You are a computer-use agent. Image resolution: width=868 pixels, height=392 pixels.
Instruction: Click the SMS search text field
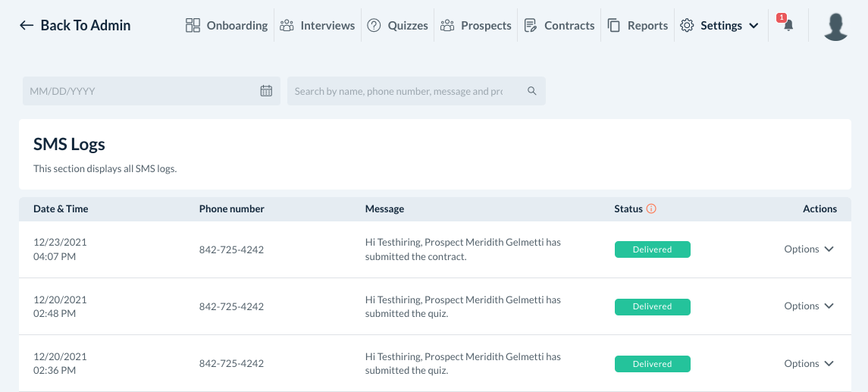(x=406, y=91)
